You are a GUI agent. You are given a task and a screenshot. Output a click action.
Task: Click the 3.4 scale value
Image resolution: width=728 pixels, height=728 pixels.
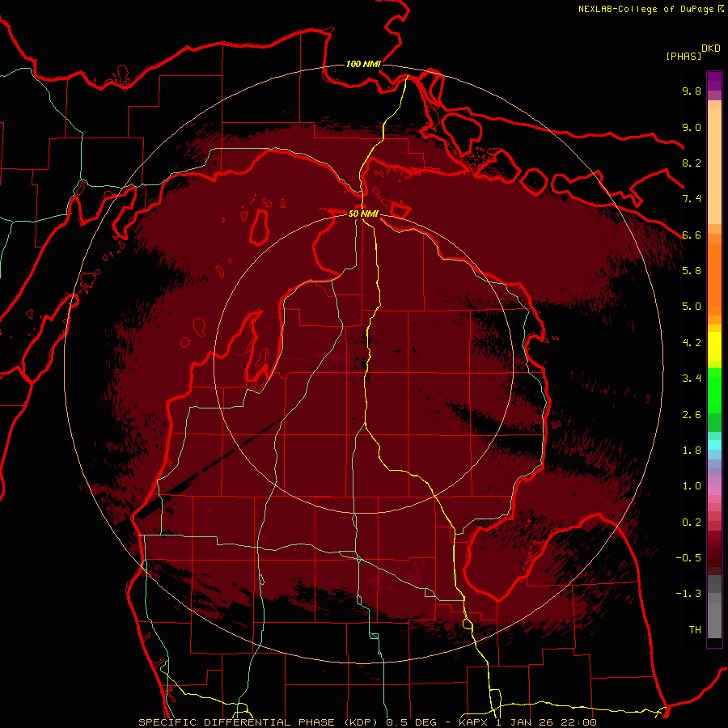tap(692, 379)
